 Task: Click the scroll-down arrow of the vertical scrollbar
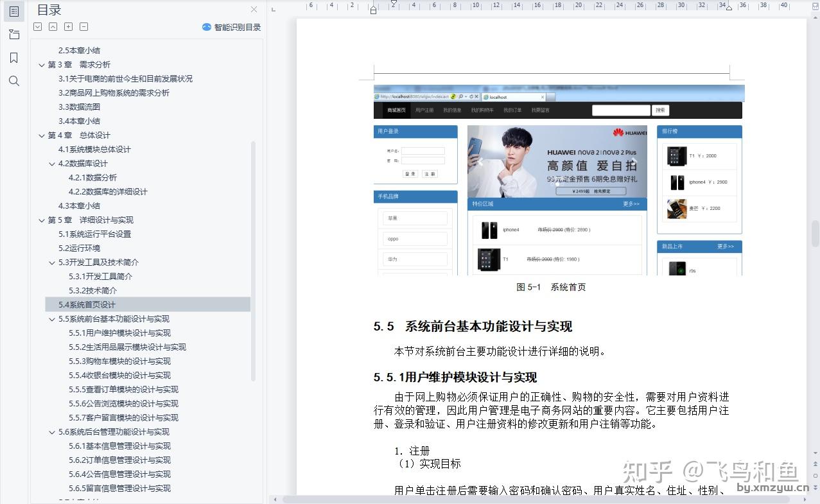click(816, 453)
